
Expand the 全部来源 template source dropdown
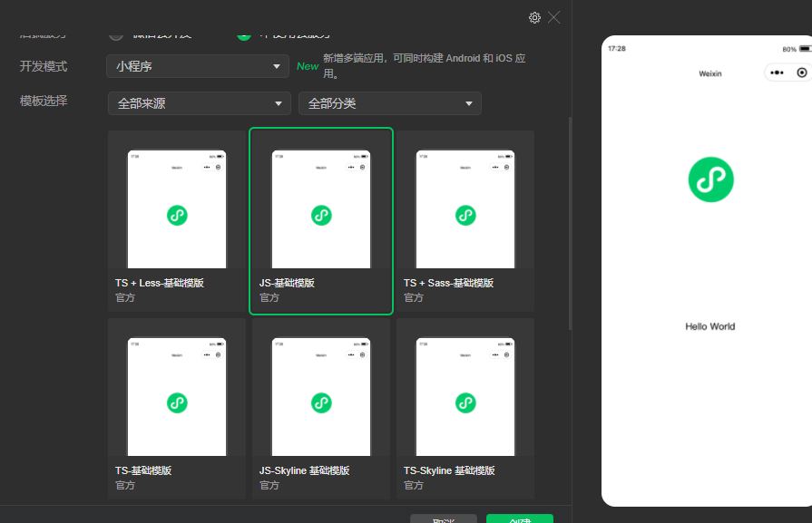pos(200,103)
